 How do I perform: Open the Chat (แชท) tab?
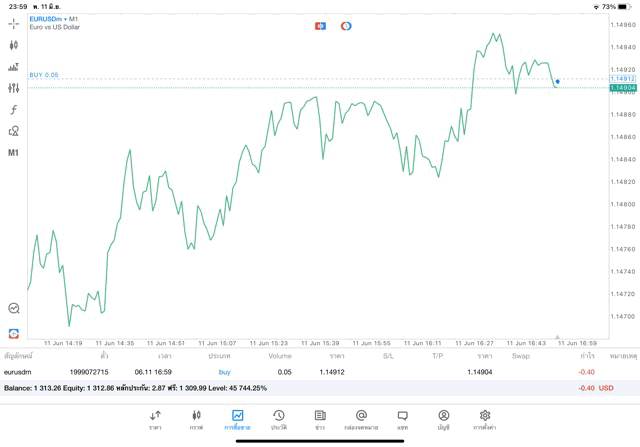tap(402, 419)
